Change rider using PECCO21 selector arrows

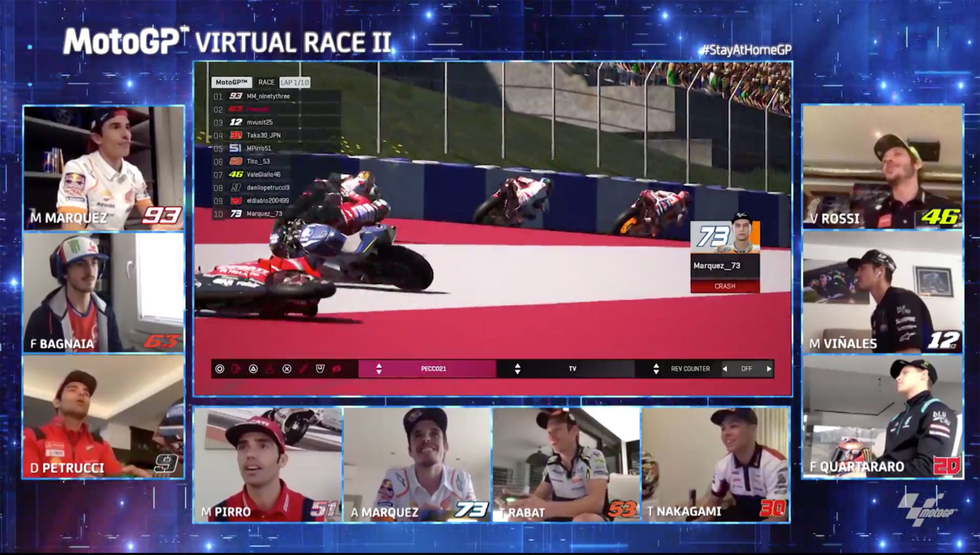point(379,369)
